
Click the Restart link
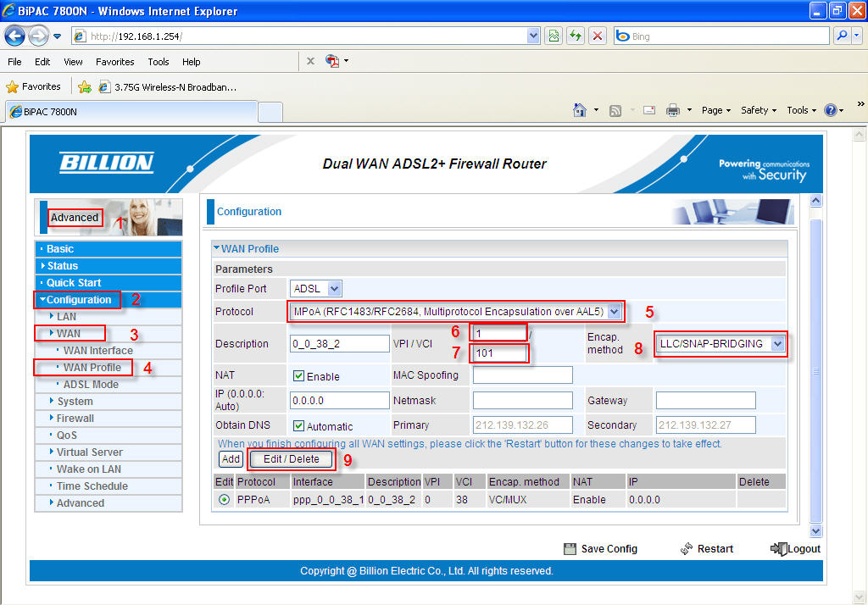(707, 548)
